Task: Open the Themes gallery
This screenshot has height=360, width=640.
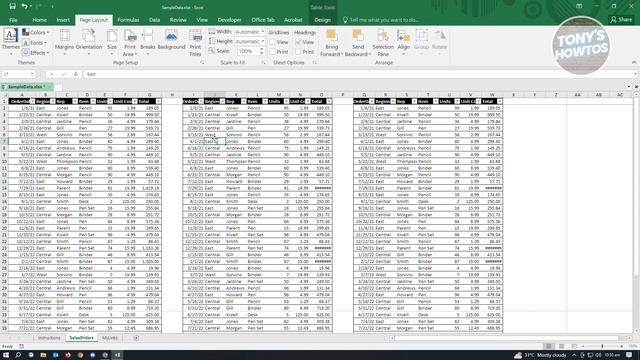Action: (10, 42)
